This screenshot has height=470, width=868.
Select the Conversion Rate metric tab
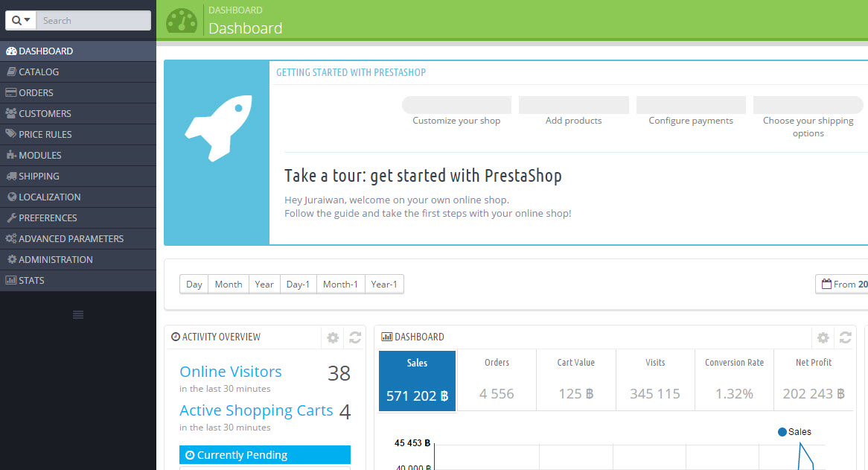pyautogui.click(x=734, y=381)
